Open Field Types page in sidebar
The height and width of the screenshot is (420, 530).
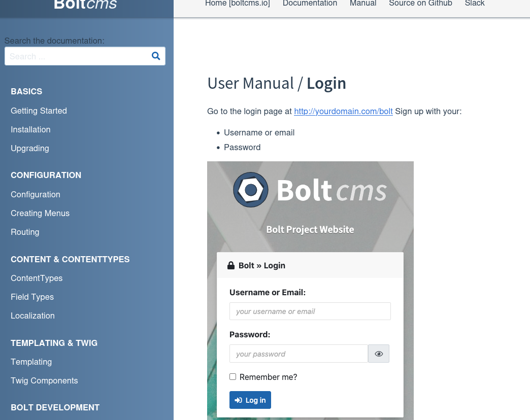(x=32, y=297)
